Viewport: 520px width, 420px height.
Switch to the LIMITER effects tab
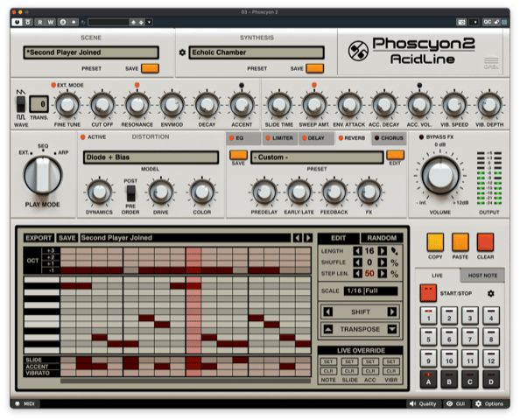tap(279, 138)
